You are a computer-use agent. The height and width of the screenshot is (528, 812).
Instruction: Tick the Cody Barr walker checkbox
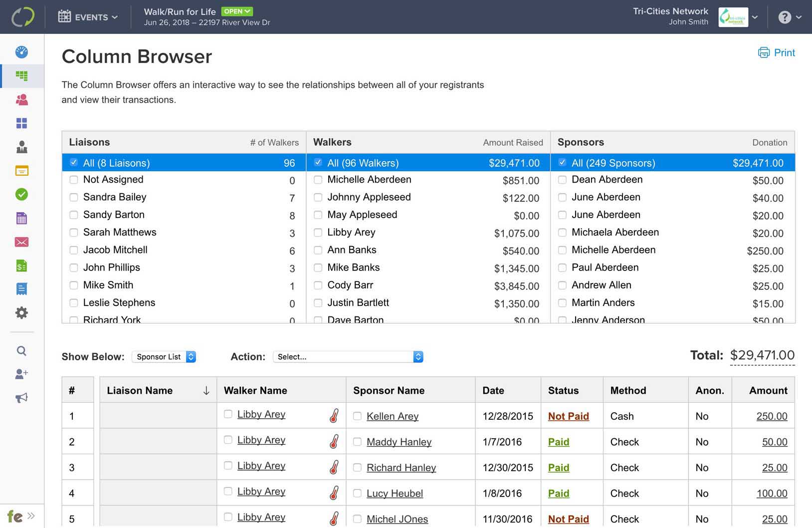click(318, 285)
